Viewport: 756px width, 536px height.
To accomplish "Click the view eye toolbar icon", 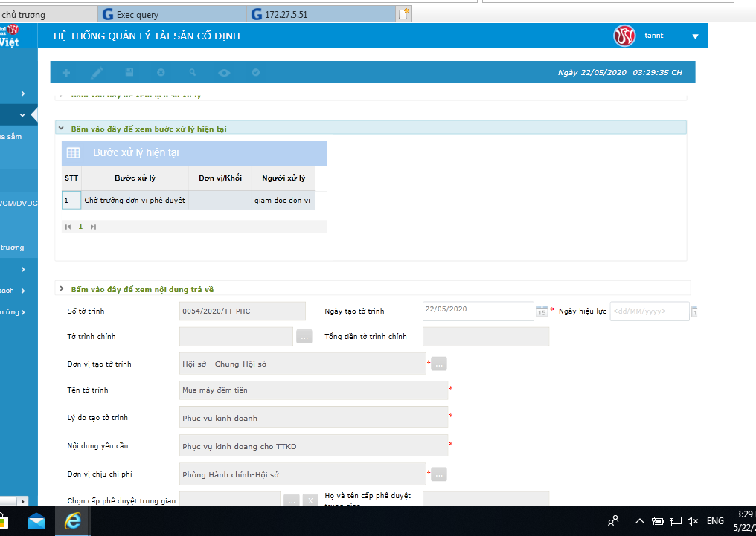I will pos(224,73).
